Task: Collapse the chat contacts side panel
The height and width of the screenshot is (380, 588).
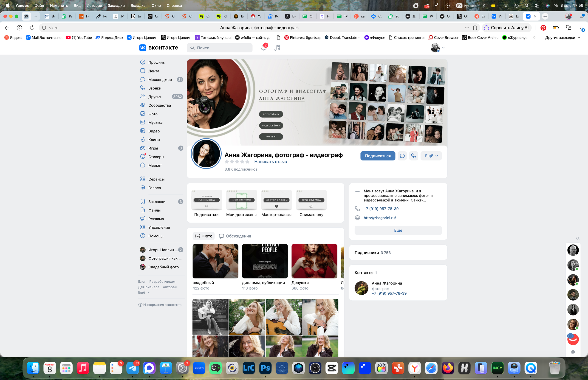Action: [x=578, y=238]
